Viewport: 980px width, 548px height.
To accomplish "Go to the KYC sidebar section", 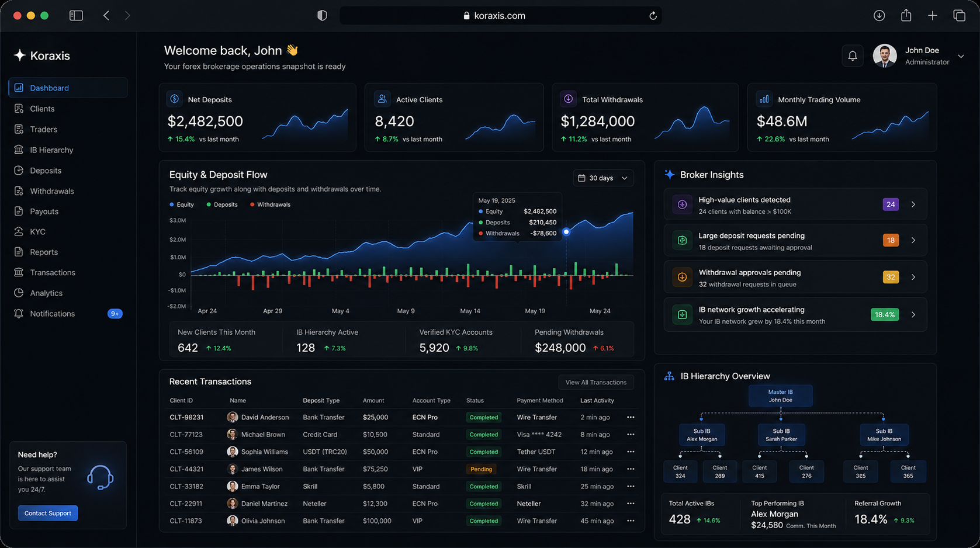I will 37,232.
